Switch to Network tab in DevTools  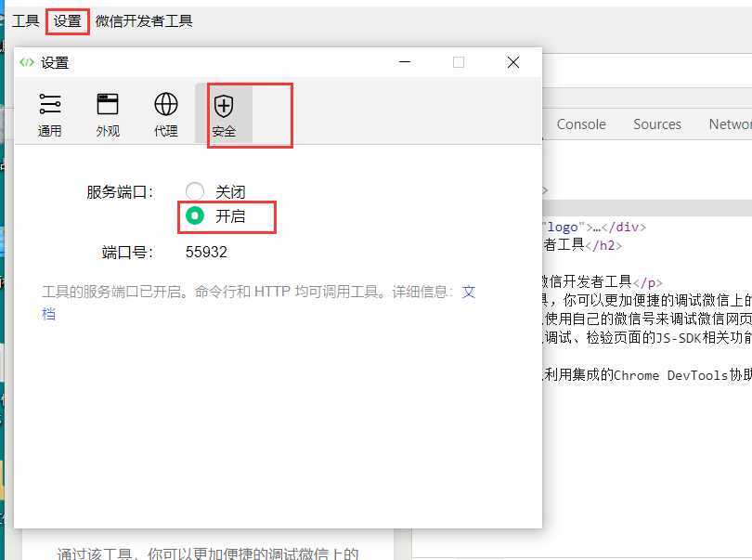730,124
